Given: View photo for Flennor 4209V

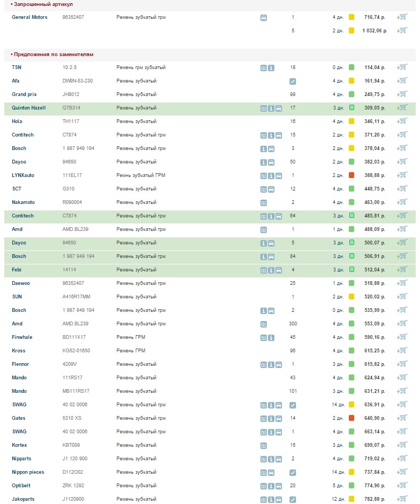Looking at the screenshot, I should [x=263, y=365].
